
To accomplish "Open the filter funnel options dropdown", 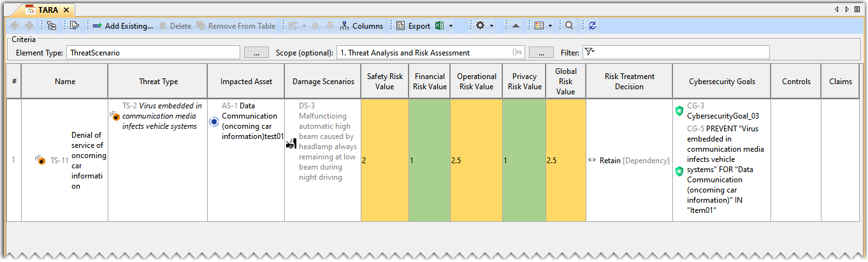I will pyautogui.click(x=589, y=52).
